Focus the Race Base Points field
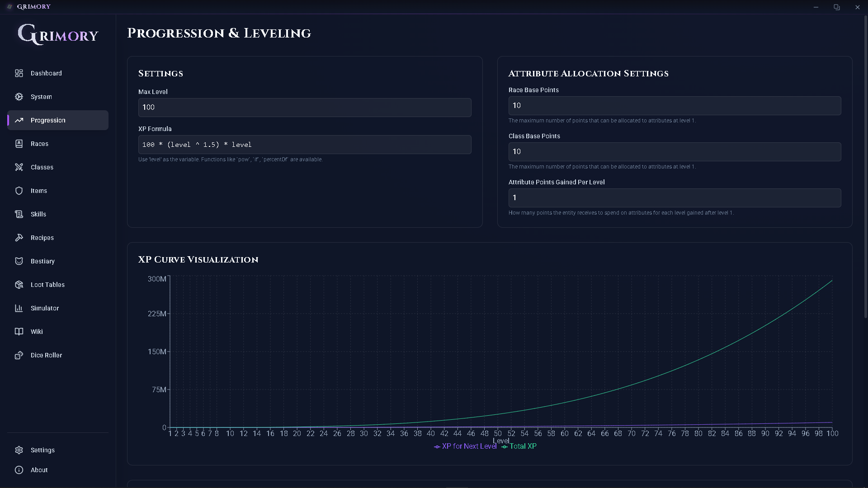This screenshot has height=488, width=868. tap(674, 106)
